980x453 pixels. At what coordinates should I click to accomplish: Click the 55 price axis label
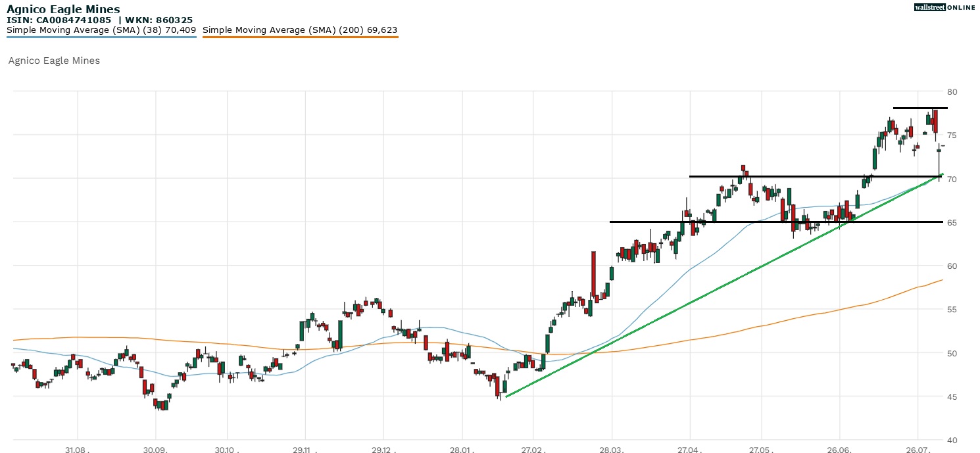tap(952, 309)
